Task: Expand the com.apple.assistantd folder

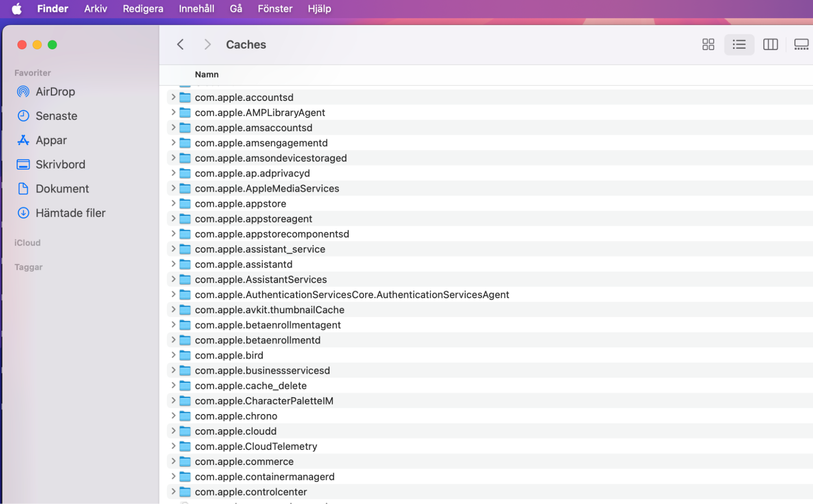Action: tap(173, 264)
